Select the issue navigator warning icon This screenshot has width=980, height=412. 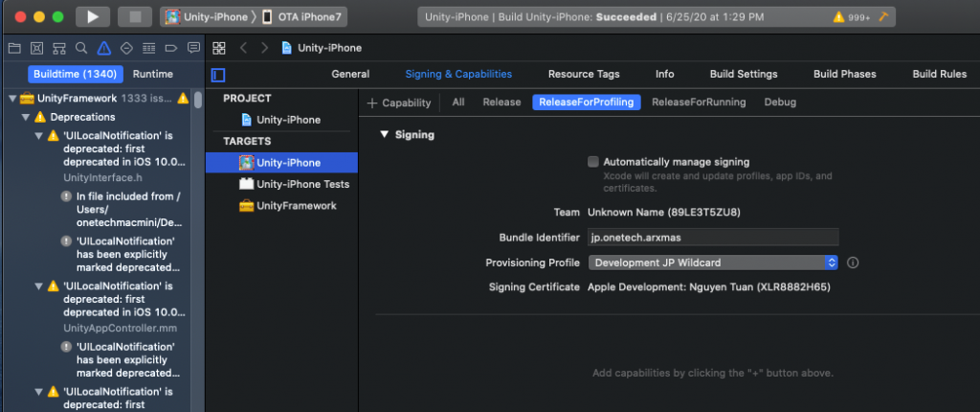pyautogui.click(x=103, y=48)
